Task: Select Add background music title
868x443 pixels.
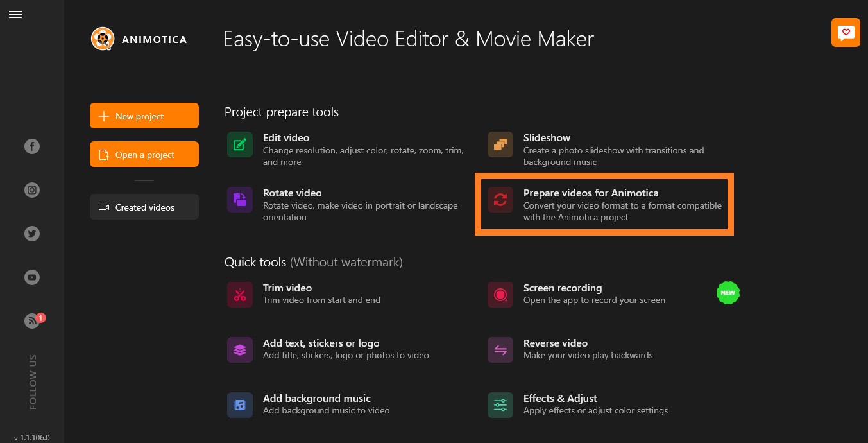Action: [317, 398]
